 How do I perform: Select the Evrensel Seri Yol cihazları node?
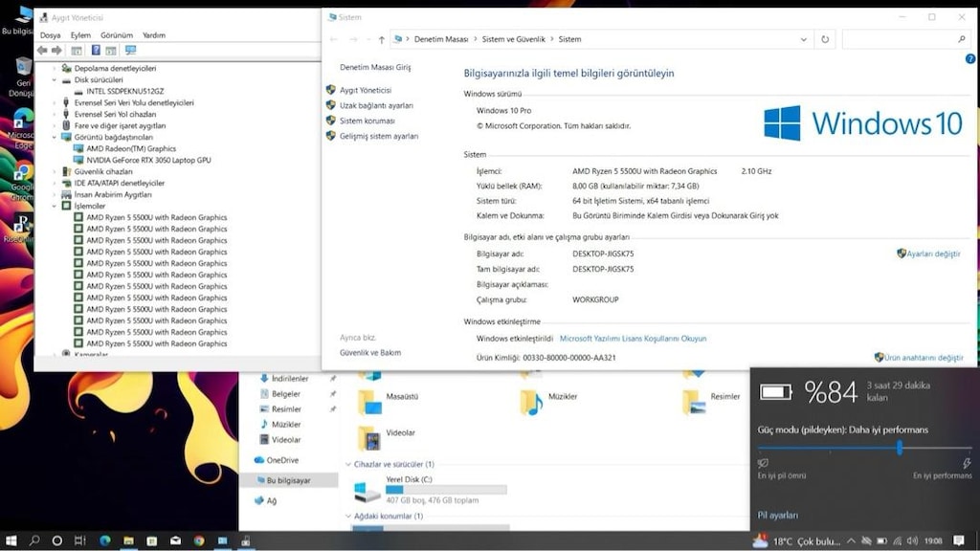point(115,115)
